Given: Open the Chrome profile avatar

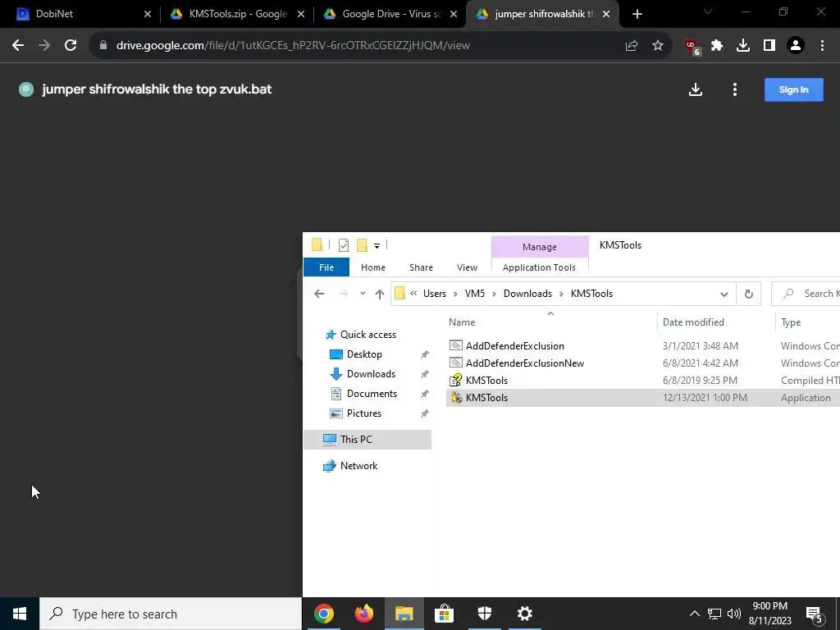Looking at the screenshot, I should [x=796, y=46].
